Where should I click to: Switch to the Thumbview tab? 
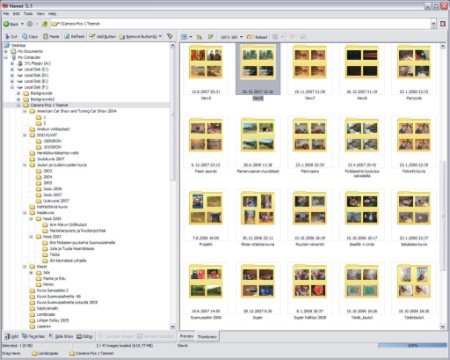(x=207, y=337)
